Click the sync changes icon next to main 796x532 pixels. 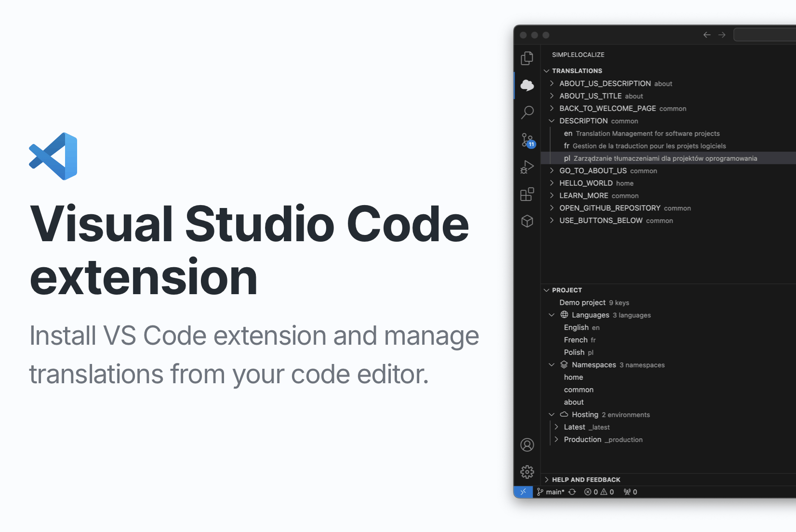point(572,492)
